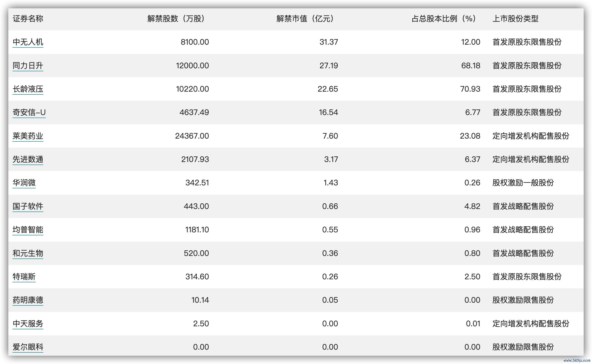Open the 奇安信-U stock link
This screenshot has height=364, width=592.
[x=29, y=112]
